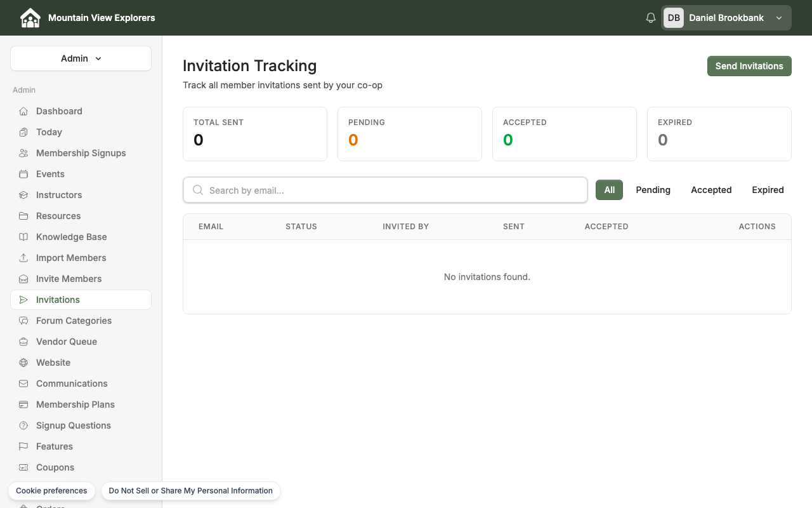Select the All filter tab
Viewport: 812px width, 508px height.
[x=609, y=190]
